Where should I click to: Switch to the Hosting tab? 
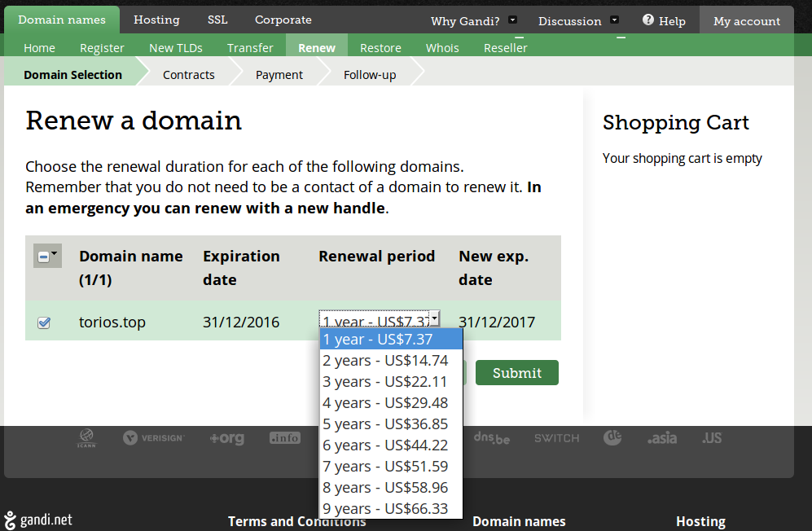[x=156, y=20]
